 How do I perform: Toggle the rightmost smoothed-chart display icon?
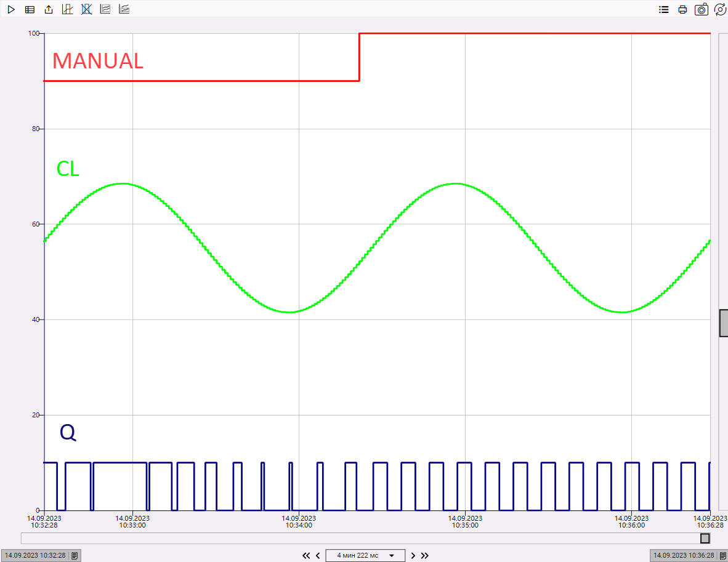pyautogui.click(x=124, y=9)
